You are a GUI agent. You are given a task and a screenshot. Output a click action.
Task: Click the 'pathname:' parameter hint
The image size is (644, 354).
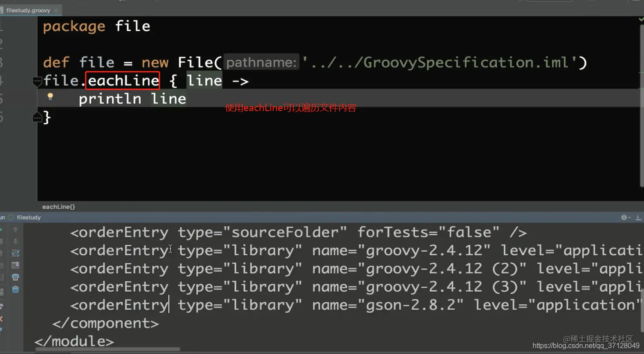pos(261,63)
